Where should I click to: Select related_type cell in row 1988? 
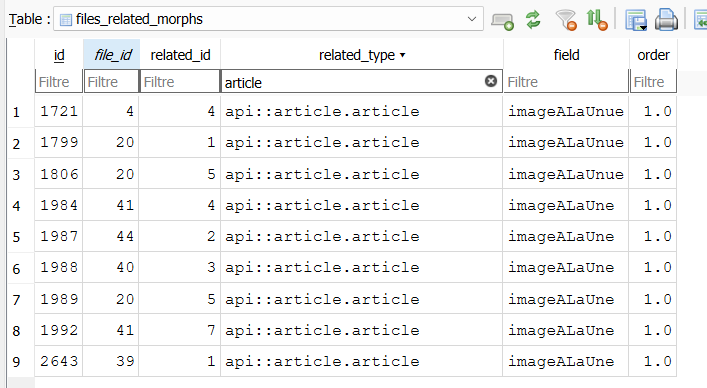[x=362, y=268]
